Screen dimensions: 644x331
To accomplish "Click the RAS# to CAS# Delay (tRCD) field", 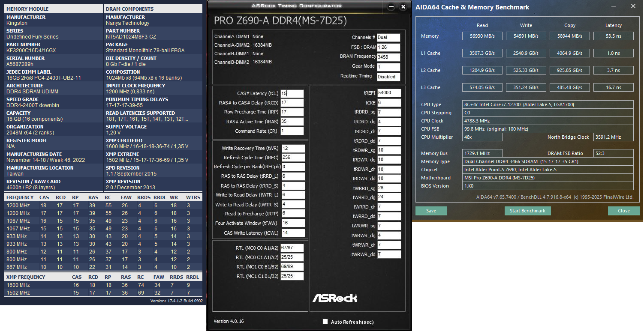I will [x=292, y=103].
